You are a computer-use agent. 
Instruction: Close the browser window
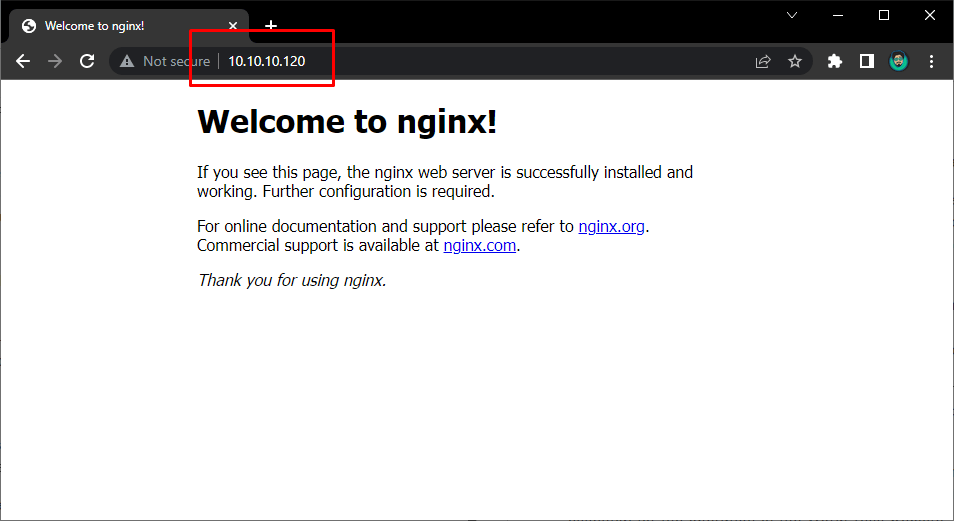point(930,15)
